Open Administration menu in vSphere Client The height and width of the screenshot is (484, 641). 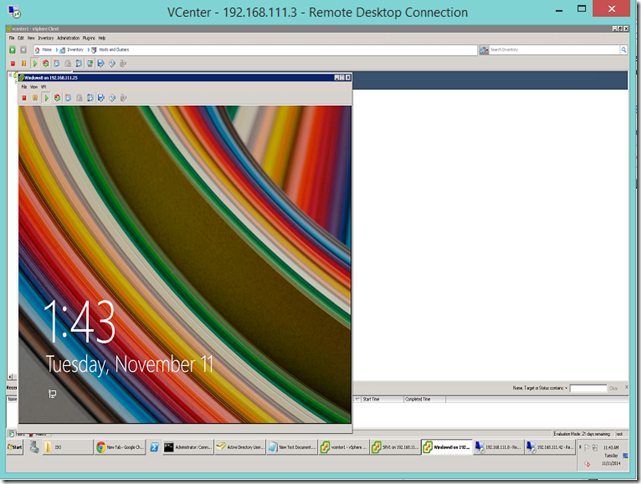[68, 38]
